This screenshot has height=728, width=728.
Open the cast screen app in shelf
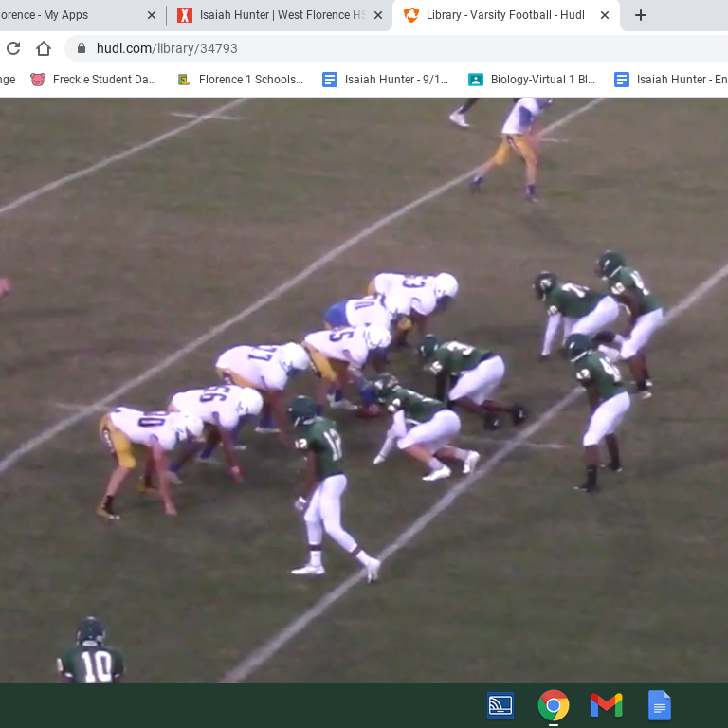coord(500,705)
